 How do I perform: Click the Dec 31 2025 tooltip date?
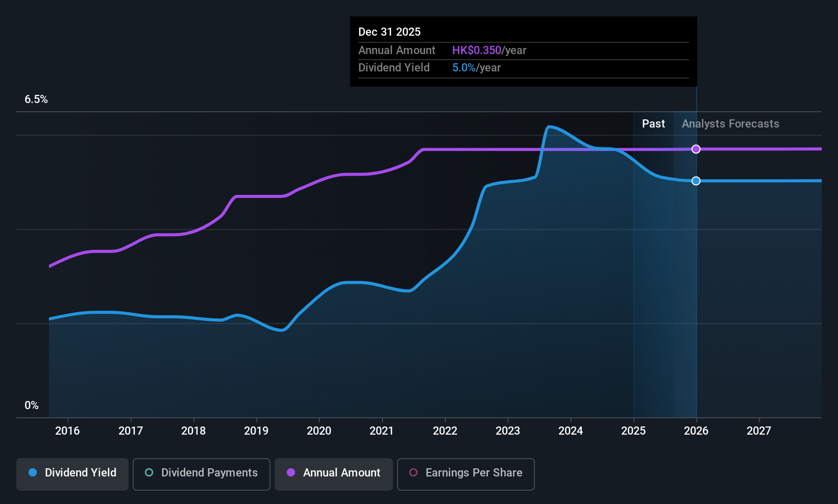389,32
